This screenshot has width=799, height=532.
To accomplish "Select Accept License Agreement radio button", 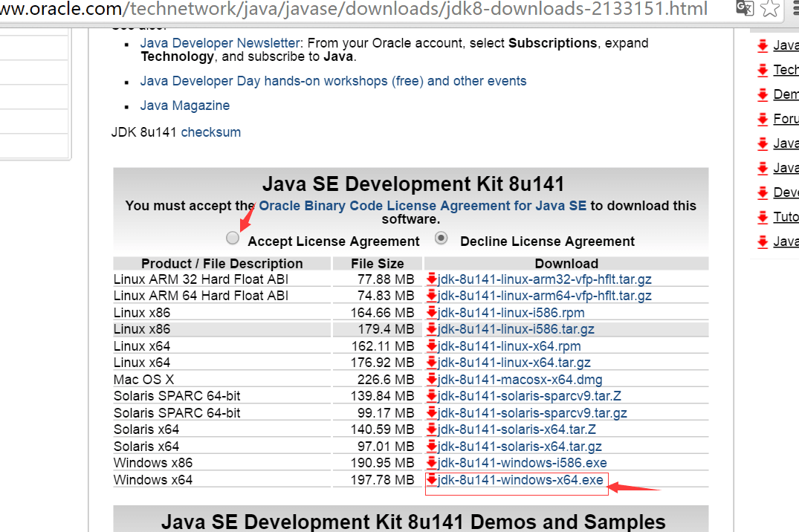I will [233, 239].
